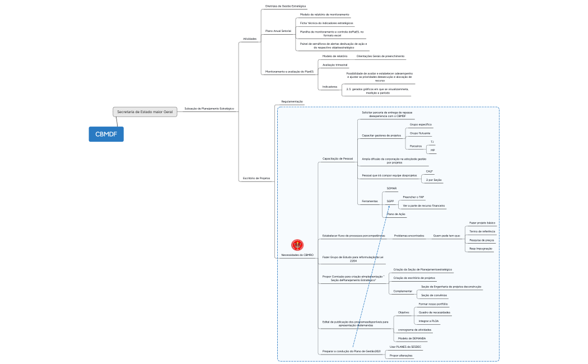Click the Ferramentas subtopic
Image resolution: width=588 pixels, height=364 pixels.
[x=370, y=201]
